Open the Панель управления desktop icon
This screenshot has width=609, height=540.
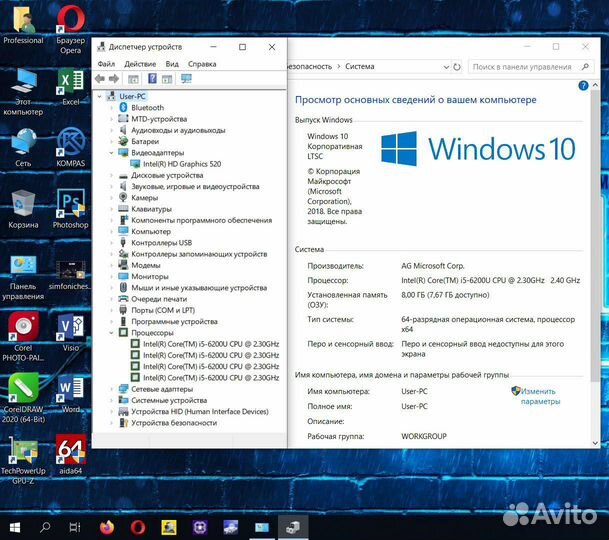(x=23, y=277)
